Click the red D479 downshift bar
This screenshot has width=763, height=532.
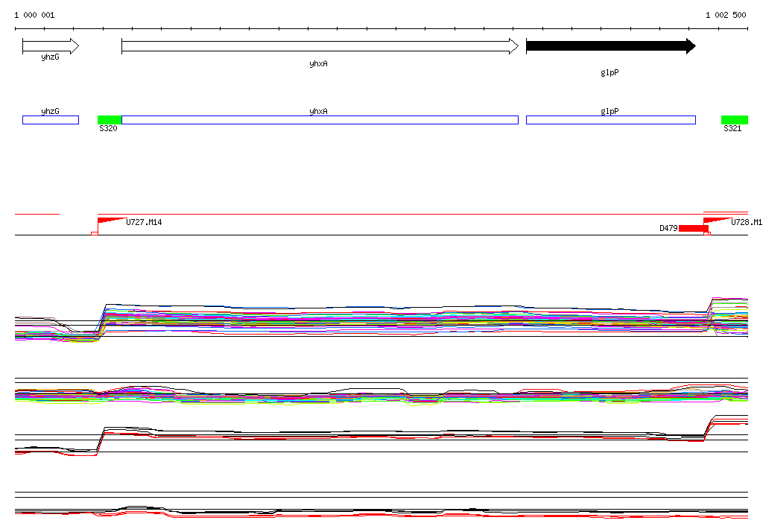pos(694,228)
